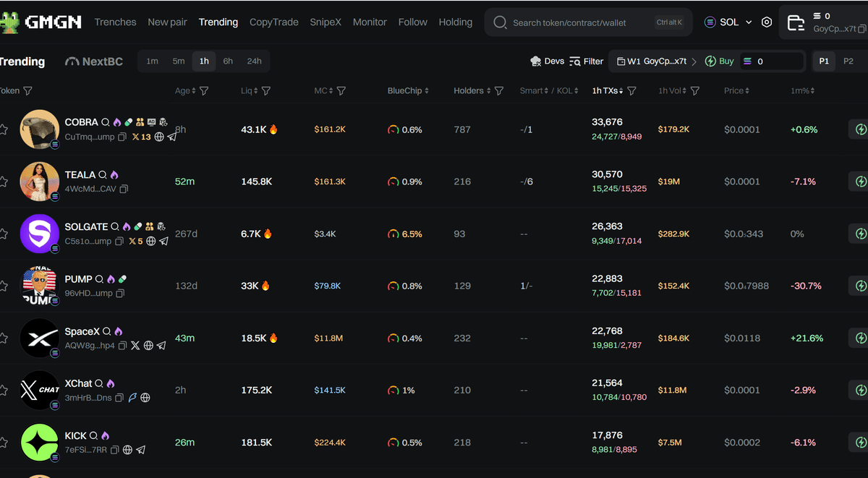This screenshot has width=868, height=478.
Task: Open the COBRA Telegram icon
Action: (172, 137)
